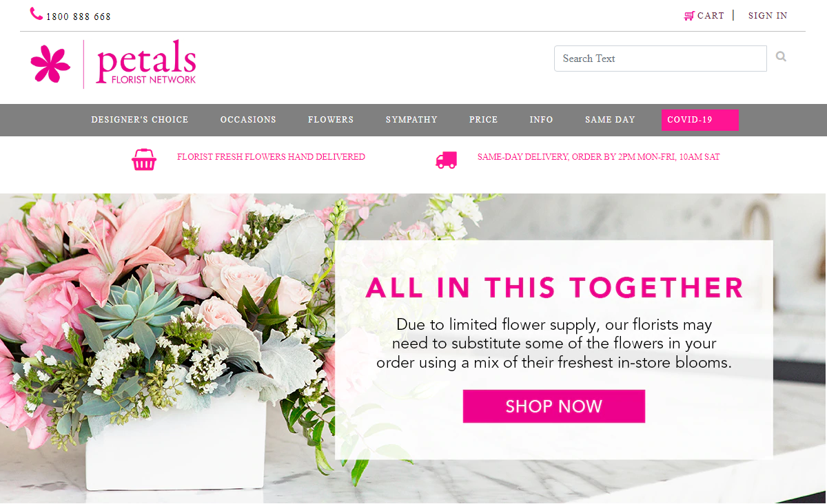Open the Designer's Choice menu
The height and width of the screenshot is (504, 827).
[140, 120]
